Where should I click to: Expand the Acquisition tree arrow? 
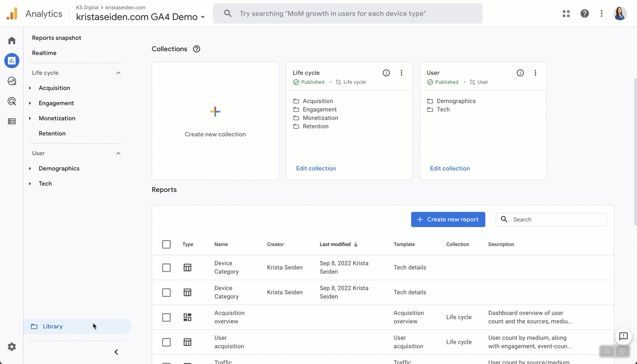(30, 88)
